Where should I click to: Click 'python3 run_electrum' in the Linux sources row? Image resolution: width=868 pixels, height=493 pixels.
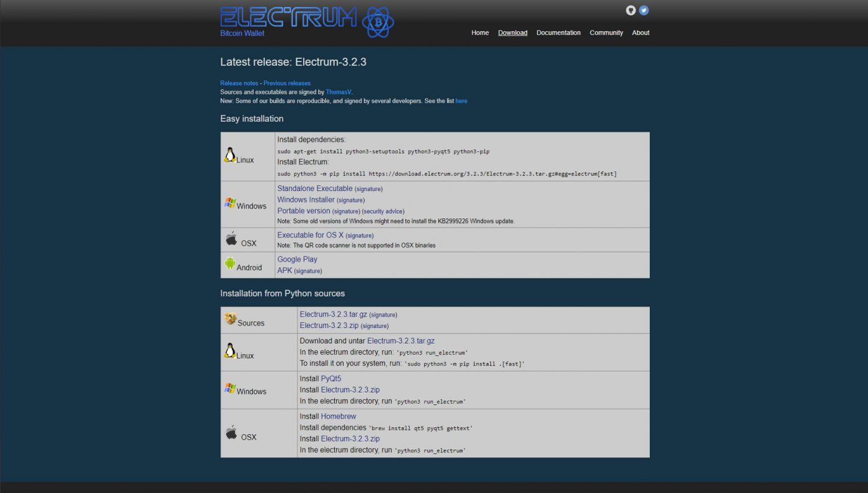click(x=432, y=353)
